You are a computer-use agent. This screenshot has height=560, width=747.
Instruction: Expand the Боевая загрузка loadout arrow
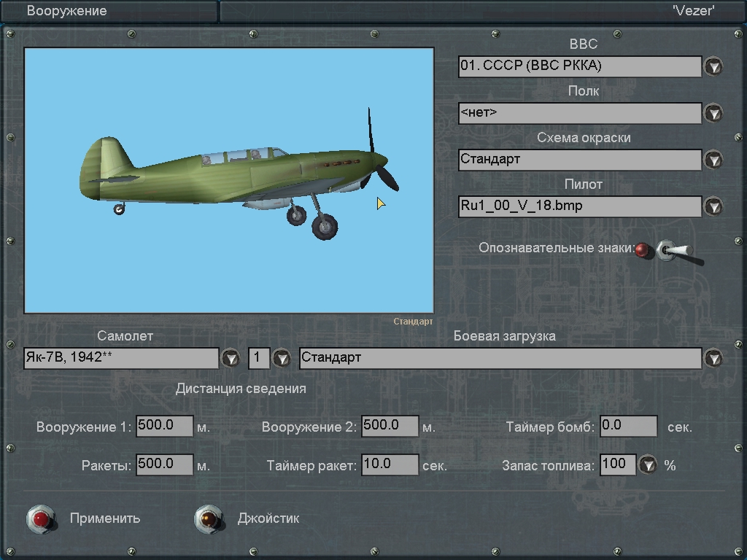coord(713,358)
